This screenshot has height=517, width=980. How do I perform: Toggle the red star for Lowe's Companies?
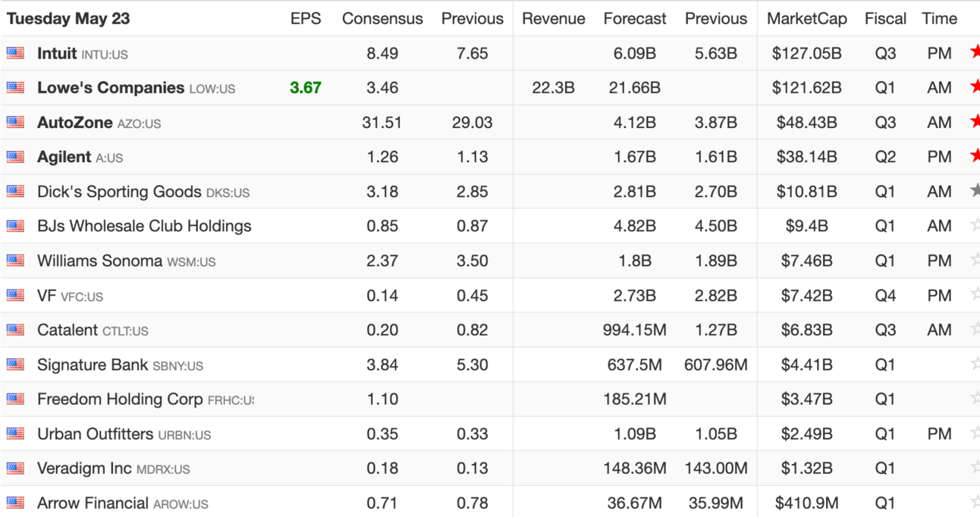coord(975,87)
